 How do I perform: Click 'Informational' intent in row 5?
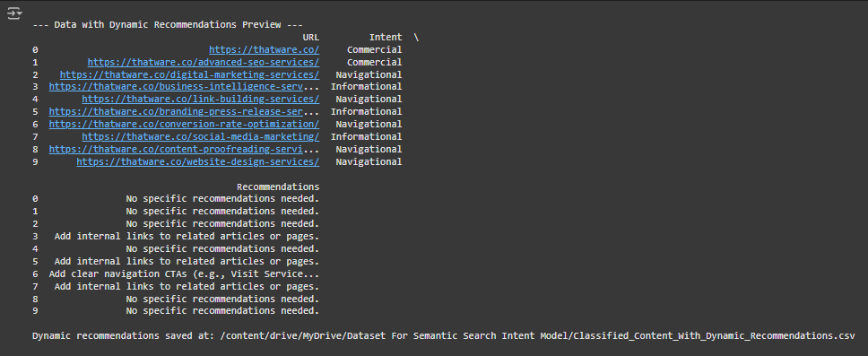[366, 112]
